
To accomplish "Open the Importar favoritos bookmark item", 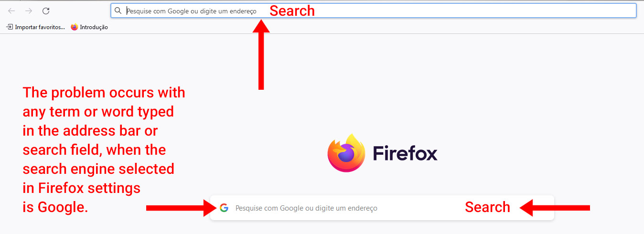I will [36, 27].
